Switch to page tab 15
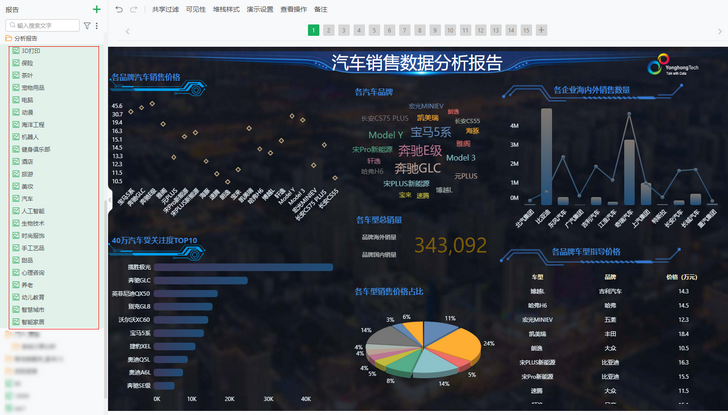 (526, 30)
